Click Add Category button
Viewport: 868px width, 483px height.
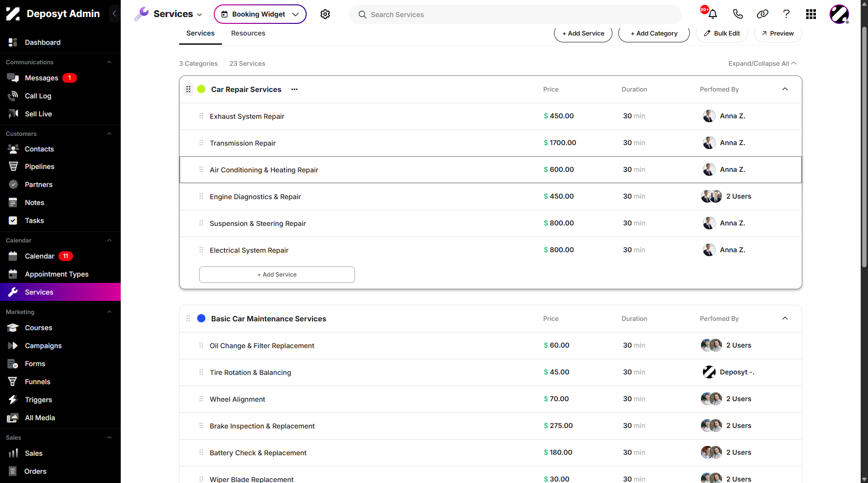pyautogui.click(x=654, y=33)
